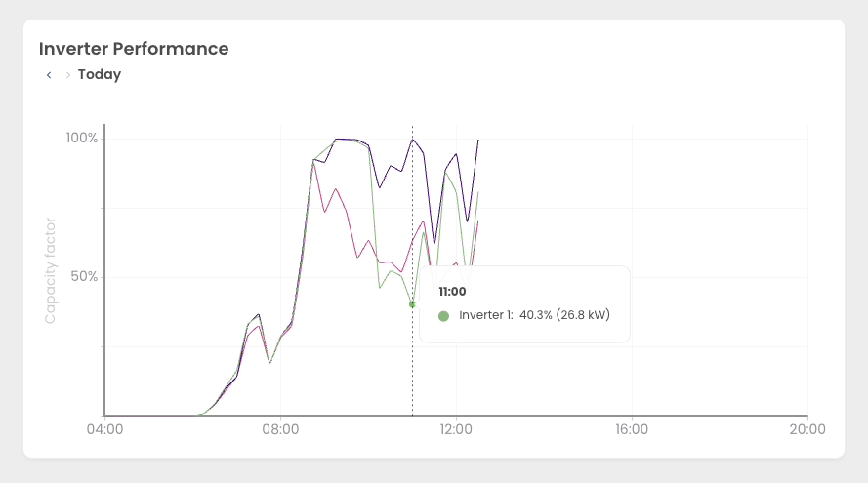Click the purple line's final peak endpoint
868x483 pixels.
(478, 140)
